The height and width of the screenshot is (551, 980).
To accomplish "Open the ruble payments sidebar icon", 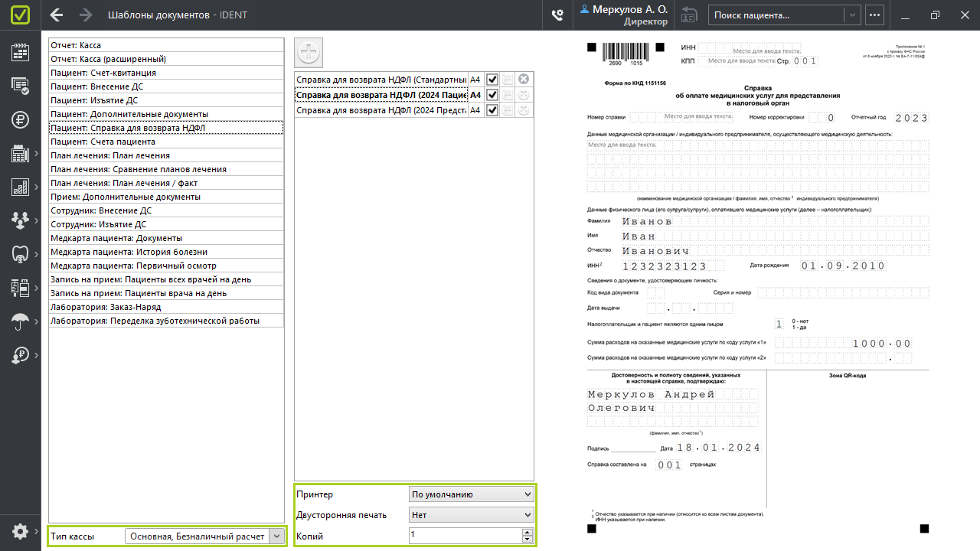I will (21, 119).
